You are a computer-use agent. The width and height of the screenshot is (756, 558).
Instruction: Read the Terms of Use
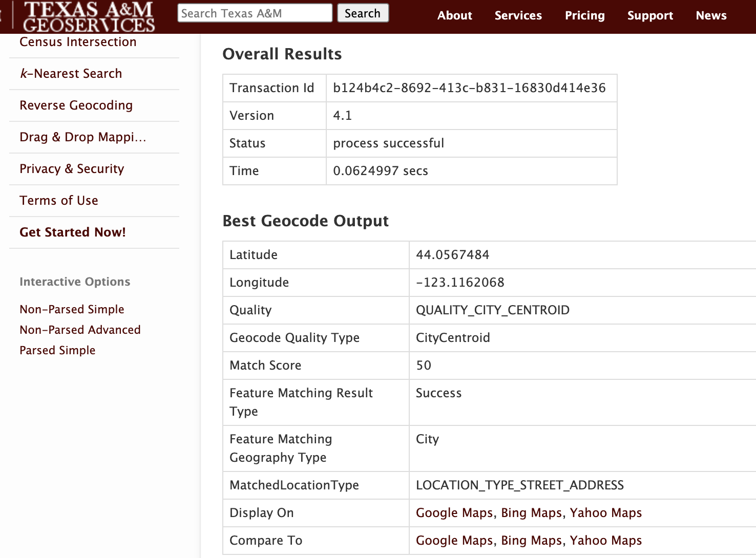coord(59,201)
